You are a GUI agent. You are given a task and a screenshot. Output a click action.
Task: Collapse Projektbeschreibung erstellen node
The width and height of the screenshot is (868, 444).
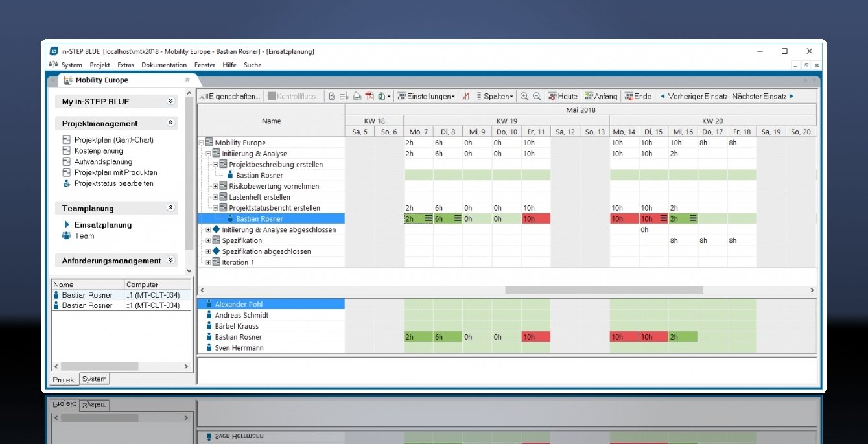216,165
